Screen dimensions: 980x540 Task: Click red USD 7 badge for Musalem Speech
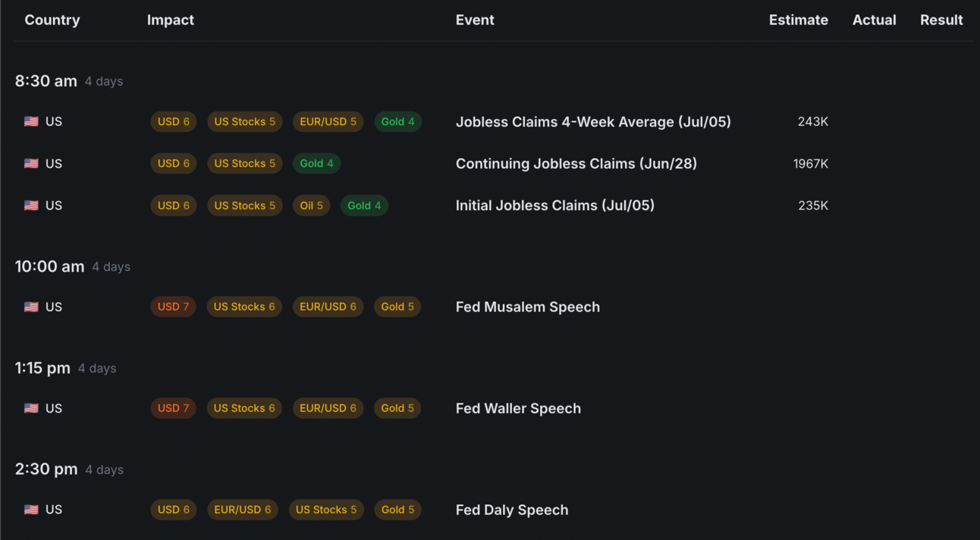[173, 307]
